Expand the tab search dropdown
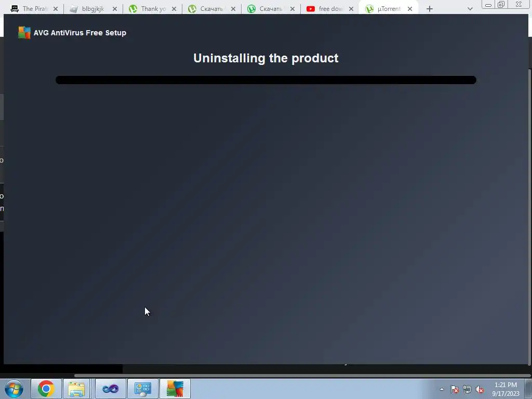The image size is (532, 399). click(470, 9)
